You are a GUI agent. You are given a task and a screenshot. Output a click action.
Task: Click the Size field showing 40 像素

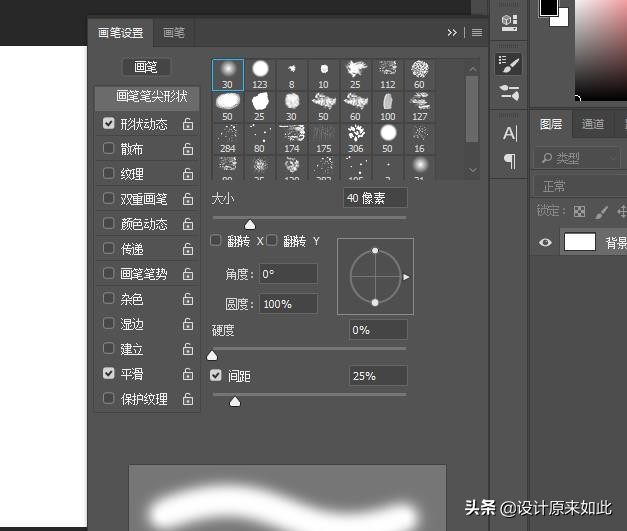click(x=375, y=198)
